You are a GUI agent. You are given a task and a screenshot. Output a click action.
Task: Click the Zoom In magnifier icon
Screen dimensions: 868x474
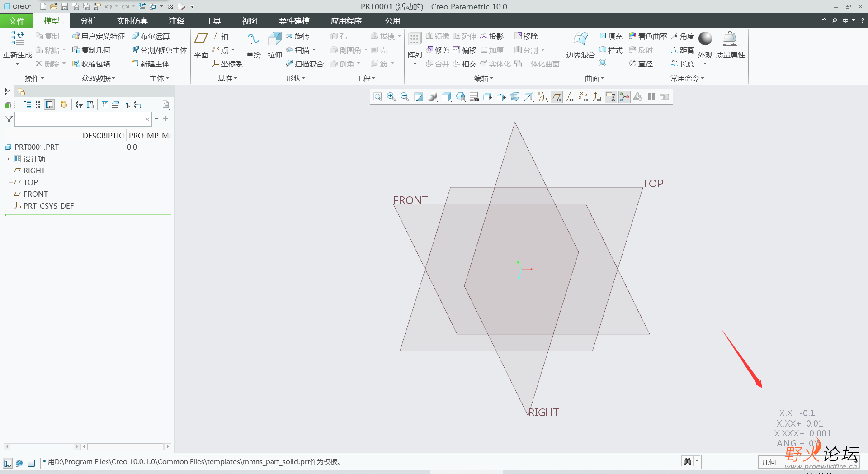click(x=392, y=97)
